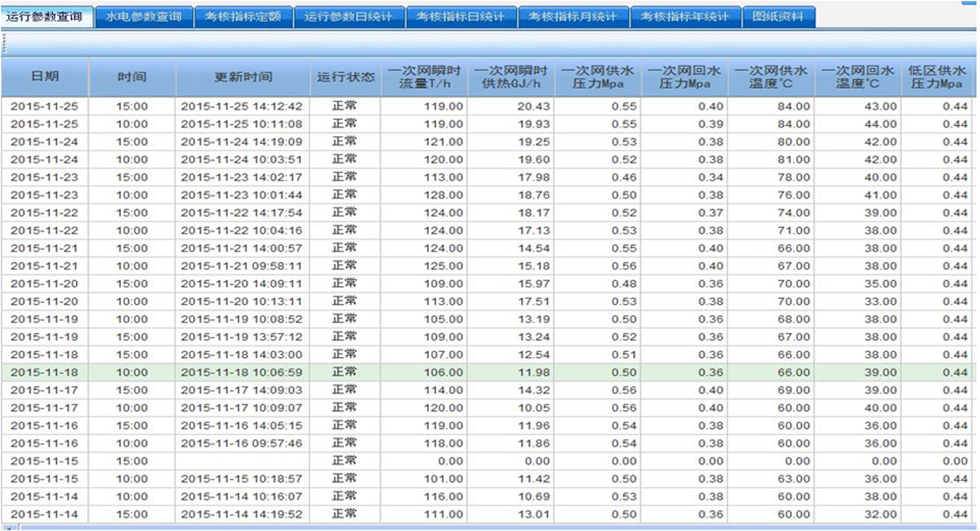Click update time 2015-11-25 10:11:08

[x=242, y=124]
